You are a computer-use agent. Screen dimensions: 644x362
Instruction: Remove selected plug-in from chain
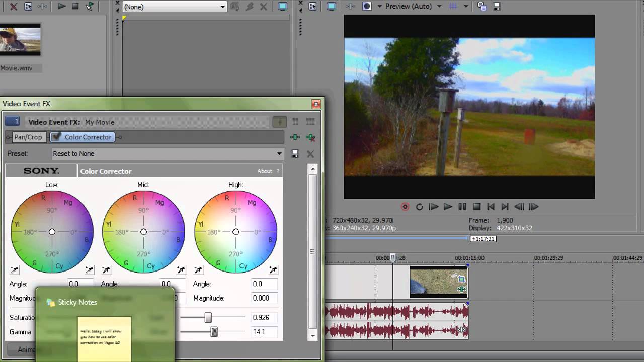[x=310, y=137]
